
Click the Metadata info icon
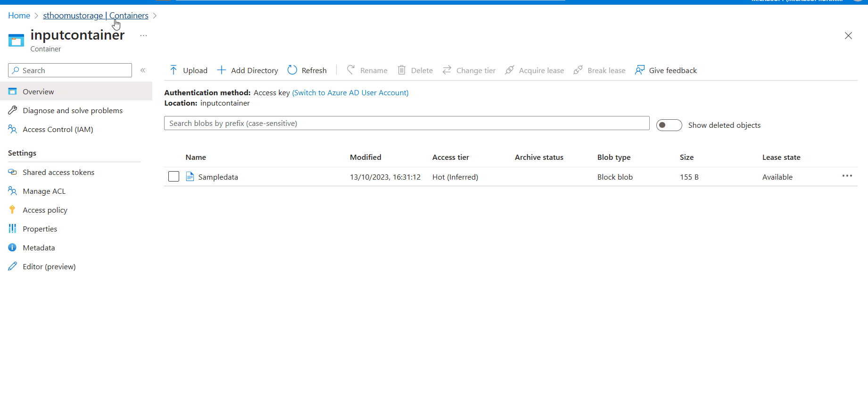13,248
